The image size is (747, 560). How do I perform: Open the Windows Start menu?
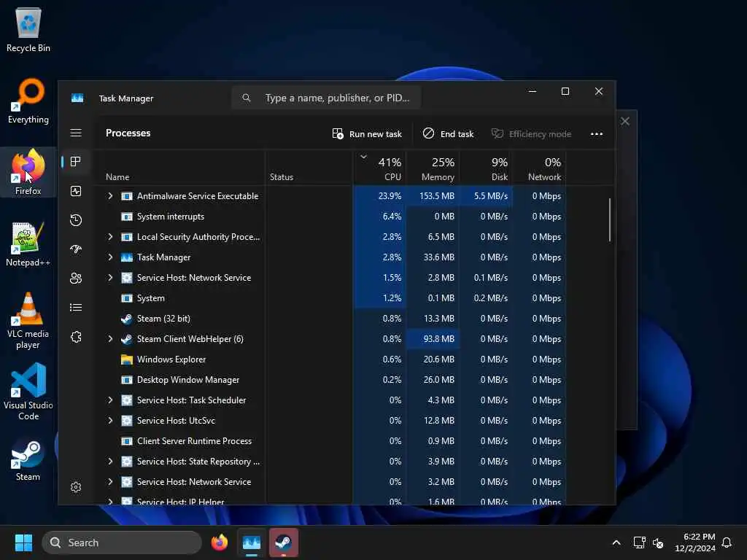tap(23, 542)
